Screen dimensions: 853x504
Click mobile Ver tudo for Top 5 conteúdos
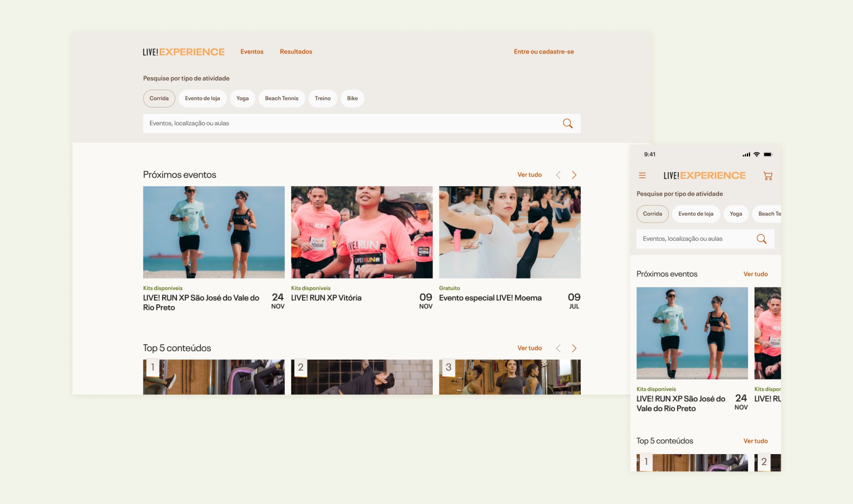tap(755, 441)
